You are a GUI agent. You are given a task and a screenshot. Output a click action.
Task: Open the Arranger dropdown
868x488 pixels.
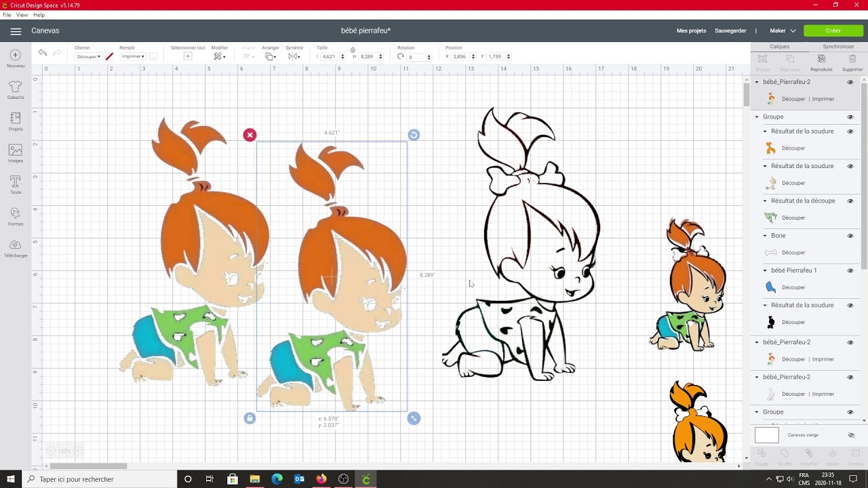pyautogui.click(x=270, y=56)
